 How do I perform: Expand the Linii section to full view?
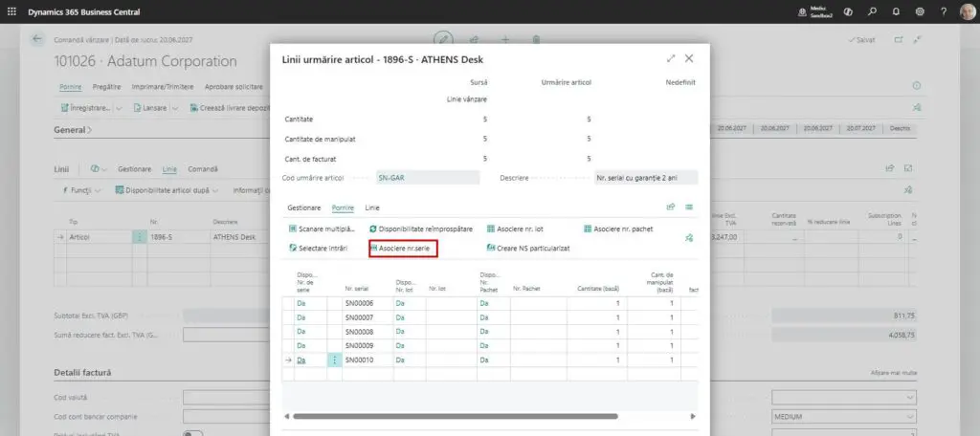click(908, 168)
